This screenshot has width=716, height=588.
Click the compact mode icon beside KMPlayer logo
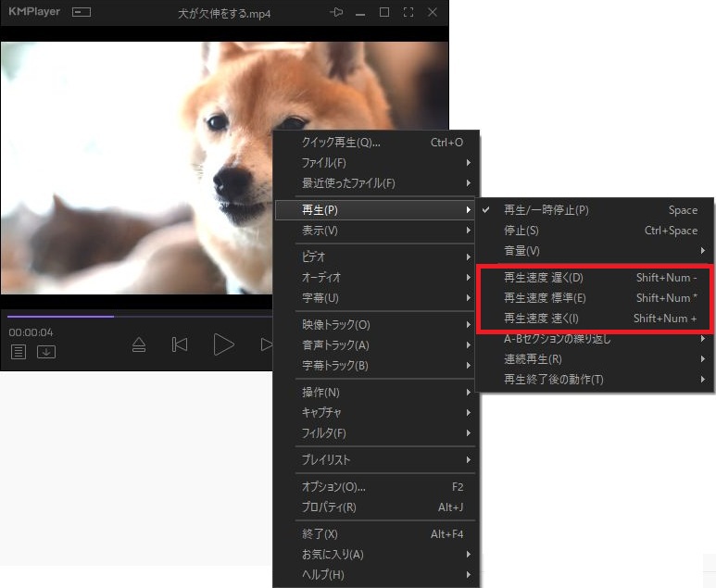click(x=82, y=13)
